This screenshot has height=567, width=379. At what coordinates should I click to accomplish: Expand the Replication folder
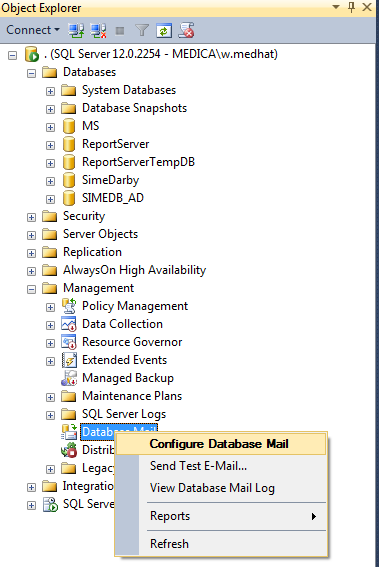point(31,253)
